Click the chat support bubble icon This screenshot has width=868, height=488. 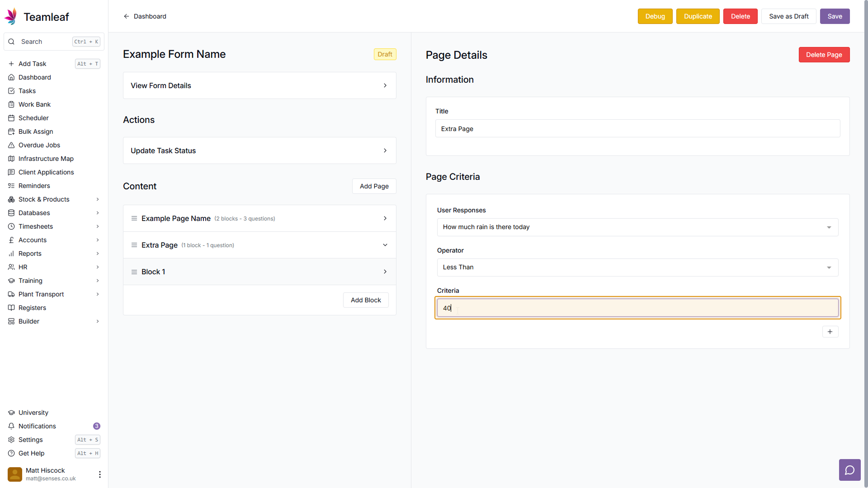(849, 470)
